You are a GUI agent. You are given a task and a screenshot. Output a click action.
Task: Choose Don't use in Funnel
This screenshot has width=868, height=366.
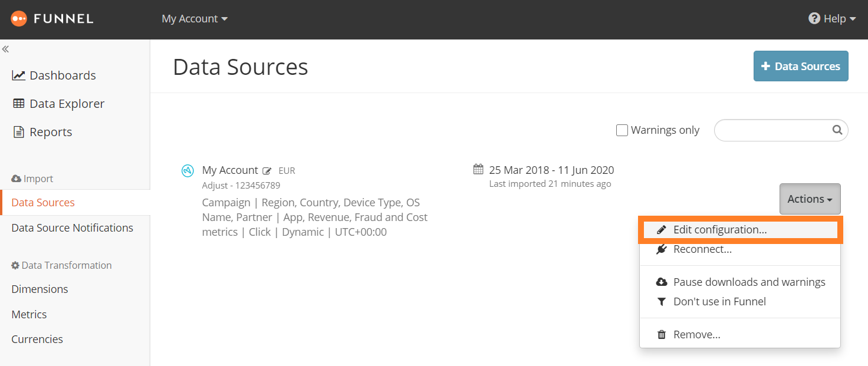pos(740,302)
